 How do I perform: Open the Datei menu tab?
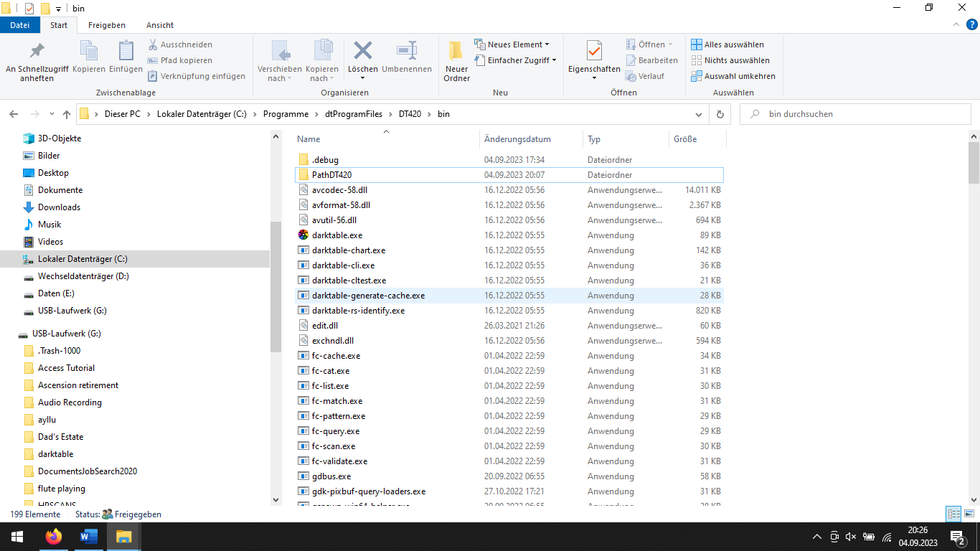(20, 25)
